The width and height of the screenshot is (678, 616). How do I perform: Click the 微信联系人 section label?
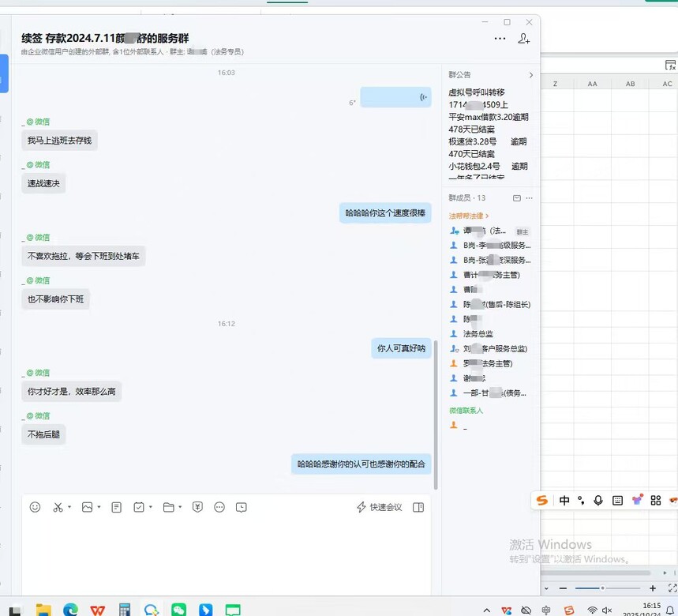466,411
